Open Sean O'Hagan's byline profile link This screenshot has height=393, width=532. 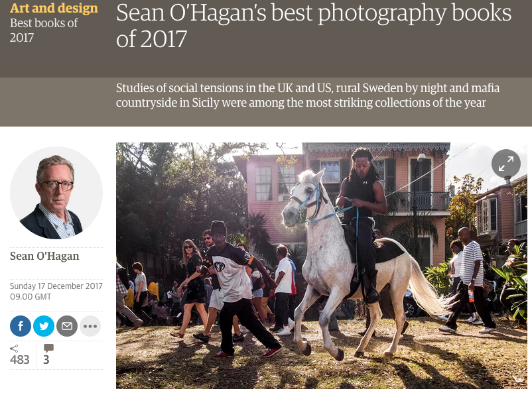[x=44, y=256]
